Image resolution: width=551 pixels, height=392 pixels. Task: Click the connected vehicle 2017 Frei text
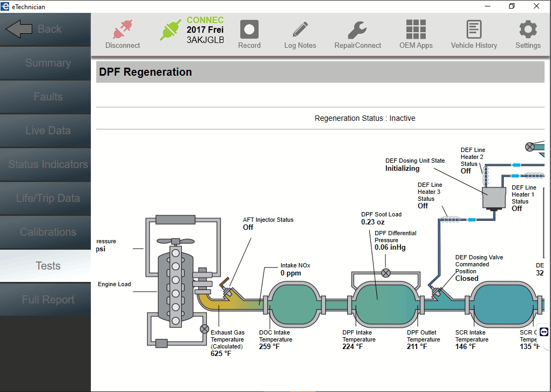tap(205, 30)
